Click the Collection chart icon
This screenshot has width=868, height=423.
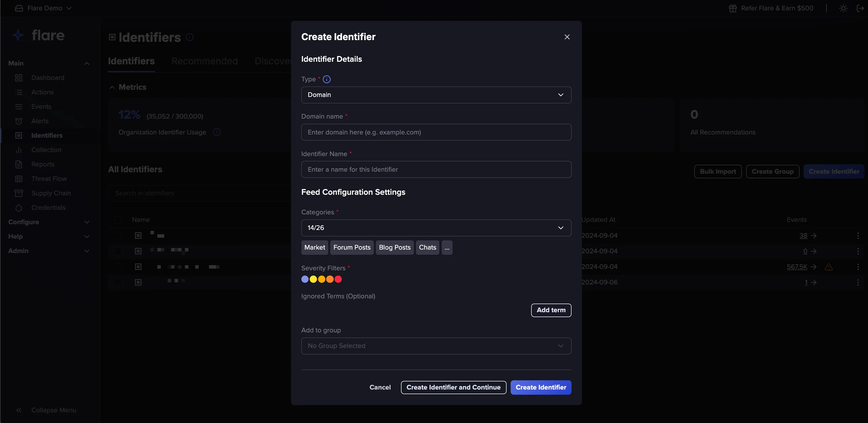coord(18,150)
